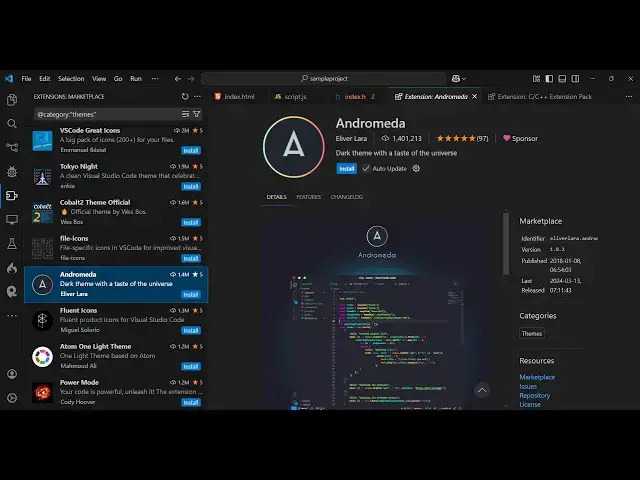Open the Marketplace resource link
The image size is (640, 480).
click(x=537, y=377)
